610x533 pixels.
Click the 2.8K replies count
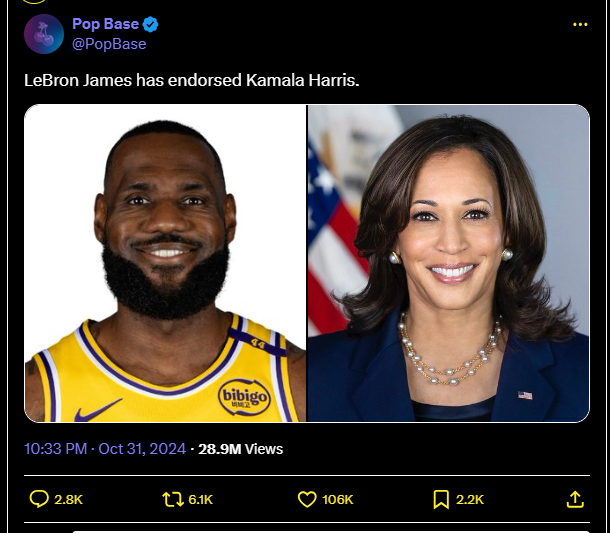point(69,499)
